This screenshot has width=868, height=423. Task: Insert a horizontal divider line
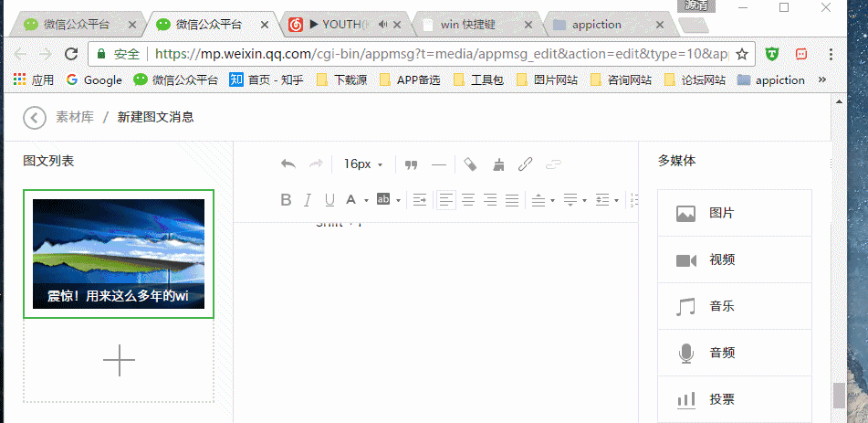tap(439, 164)
